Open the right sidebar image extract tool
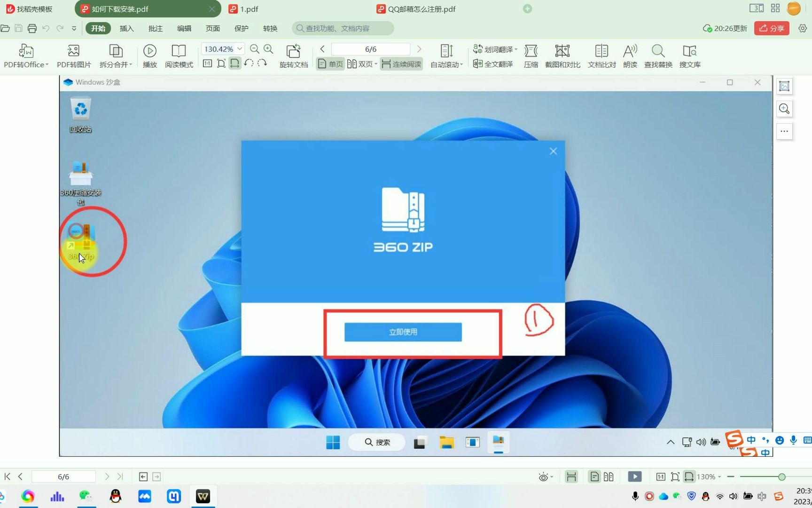This screenshot has height=508, width=812. [x=784, y=86]
